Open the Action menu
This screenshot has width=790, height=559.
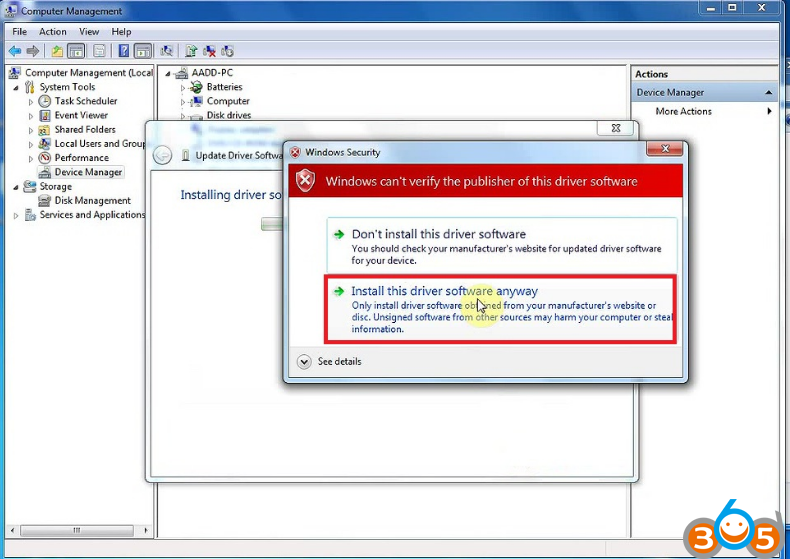coord(53,32)
